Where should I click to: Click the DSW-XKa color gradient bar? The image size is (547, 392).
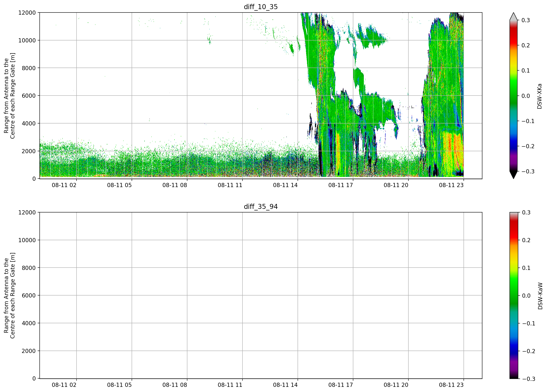click(x=513, y=96)
